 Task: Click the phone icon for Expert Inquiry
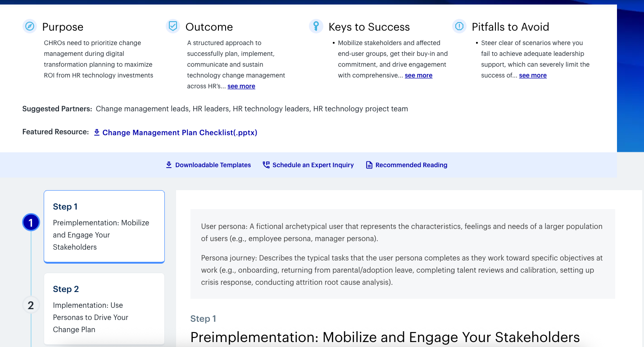tap(266, 165)
